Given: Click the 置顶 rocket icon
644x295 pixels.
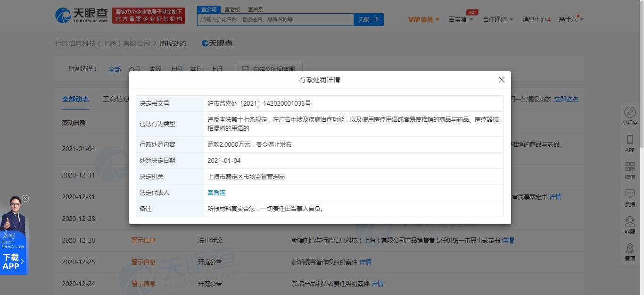Looking at the screenshot, I should [630, 252].
